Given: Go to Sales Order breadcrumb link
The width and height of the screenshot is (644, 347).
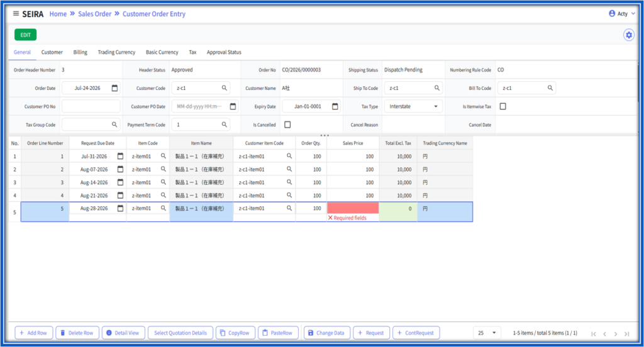Looking at the screenshot, I should (94, 14).
